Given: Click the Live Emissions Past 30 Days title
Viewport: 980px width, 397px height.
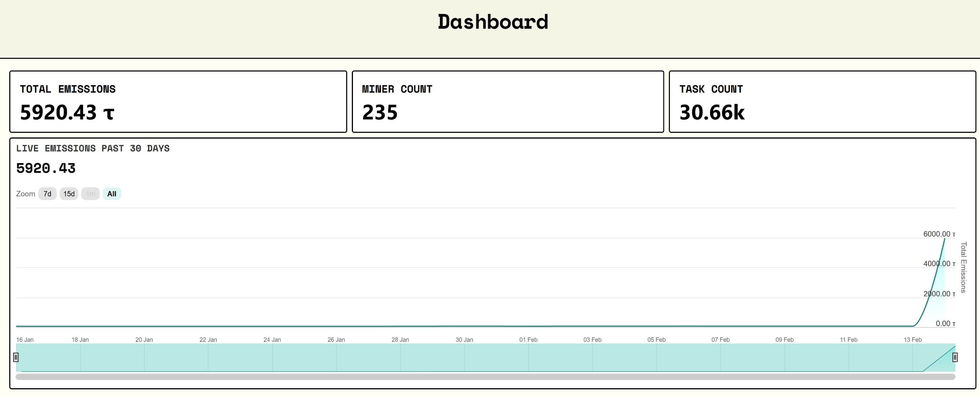Looking at the screenshot, I should pos(93,149).
